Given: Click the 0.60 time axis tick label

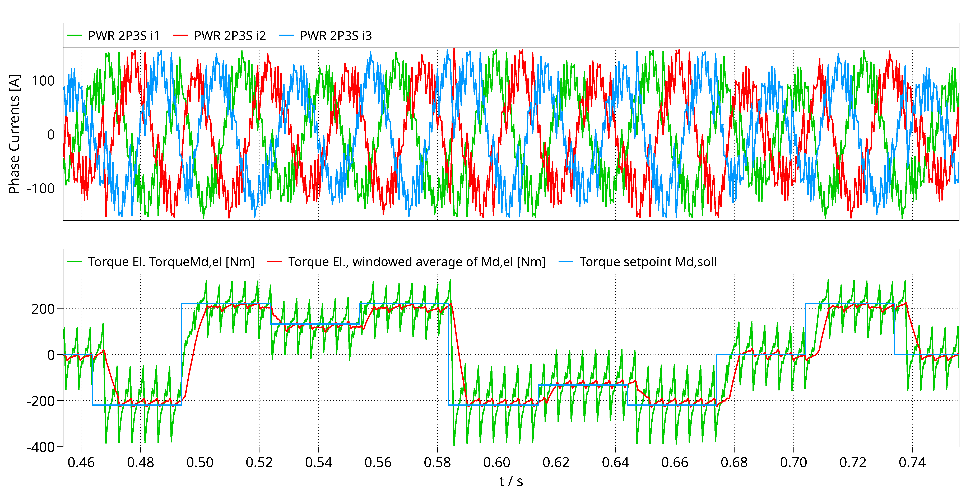Looking at the screenshot, I should click(x=496, y=463).
